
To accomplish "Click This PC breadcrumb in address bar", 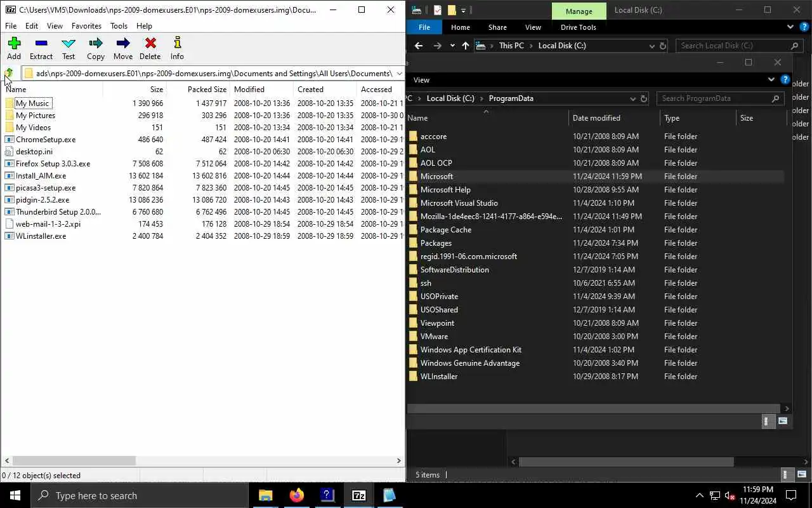I will tap(511, 46).
